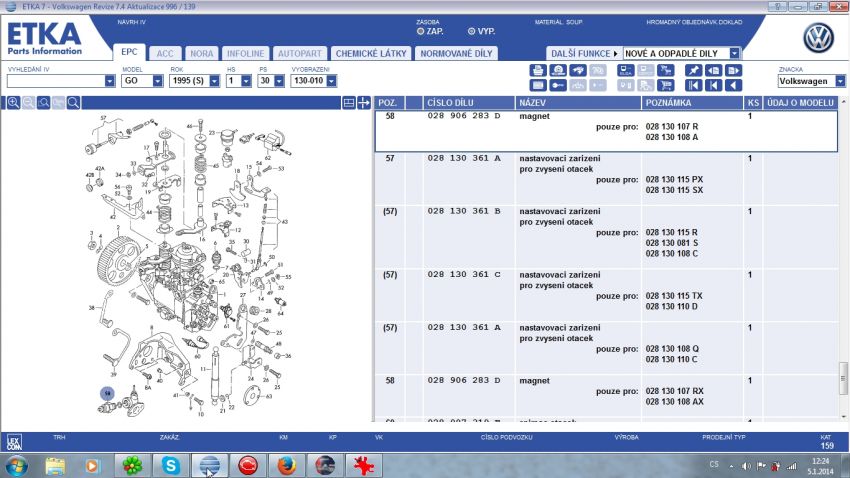Switch to the Normované díly tab
The image size is (850, 478).
[456, 53]
